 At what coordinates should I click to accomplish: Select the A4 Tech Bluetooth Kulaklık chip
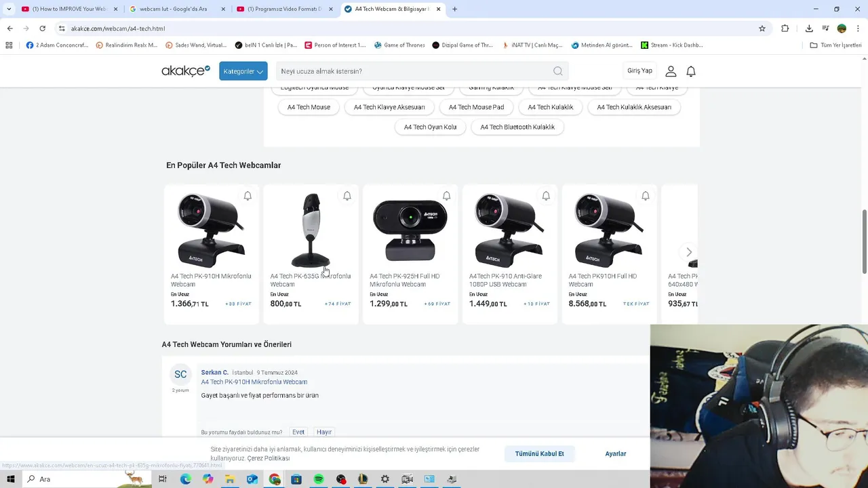pyautogui.click(x=517, y=127)
